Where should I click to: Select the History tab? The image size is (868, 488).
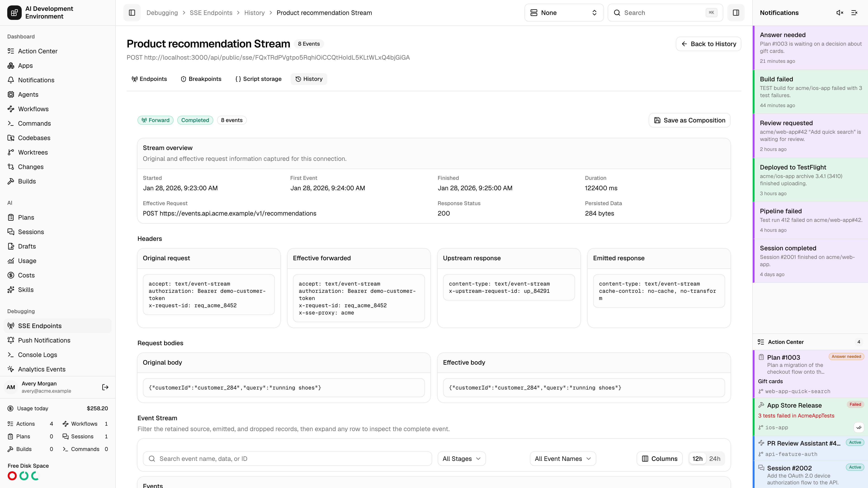pos(309,79)
